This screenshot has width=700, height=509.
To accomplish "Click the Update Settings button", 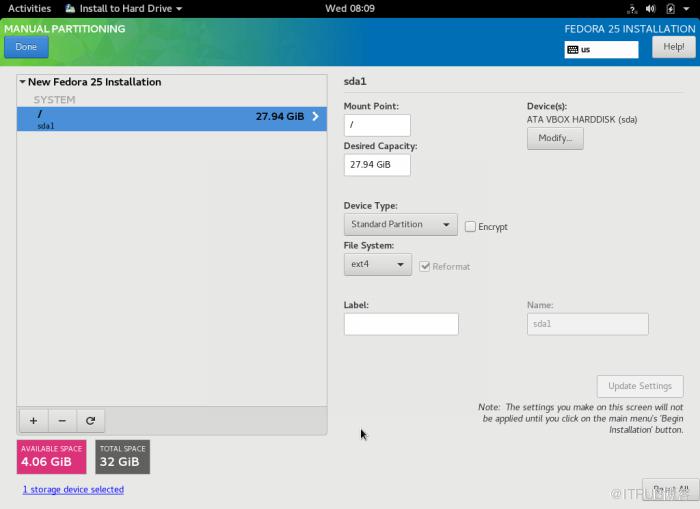I will 640,386.
